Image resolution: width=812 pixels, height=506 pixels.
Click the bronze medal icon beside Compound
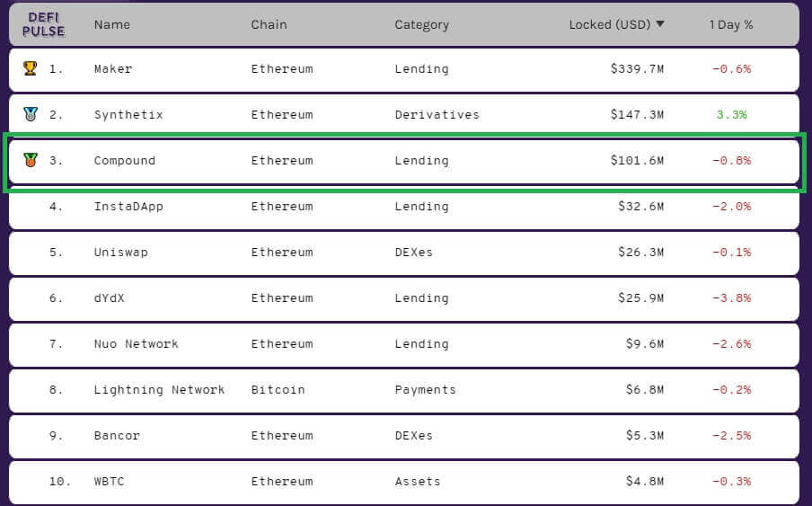pyautogui.click(x=31, y=160)
